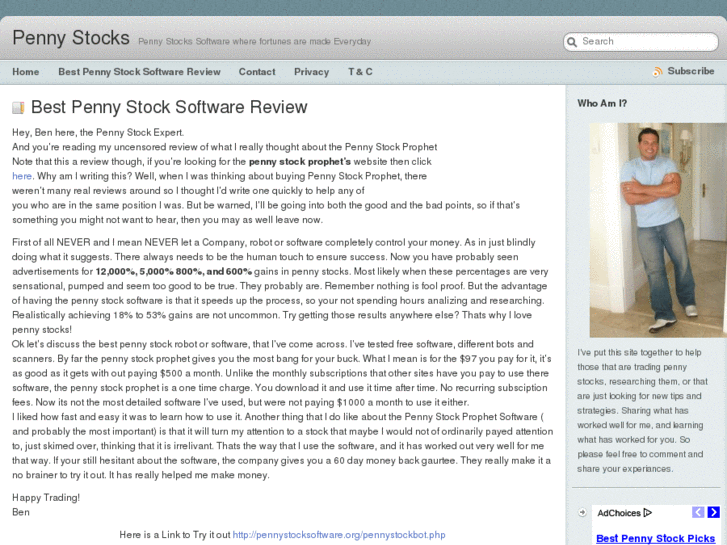Image resolution: width=727 pixels, height=545 pixels.
Task: Open the Home menu item
Action: click(26, 72)
